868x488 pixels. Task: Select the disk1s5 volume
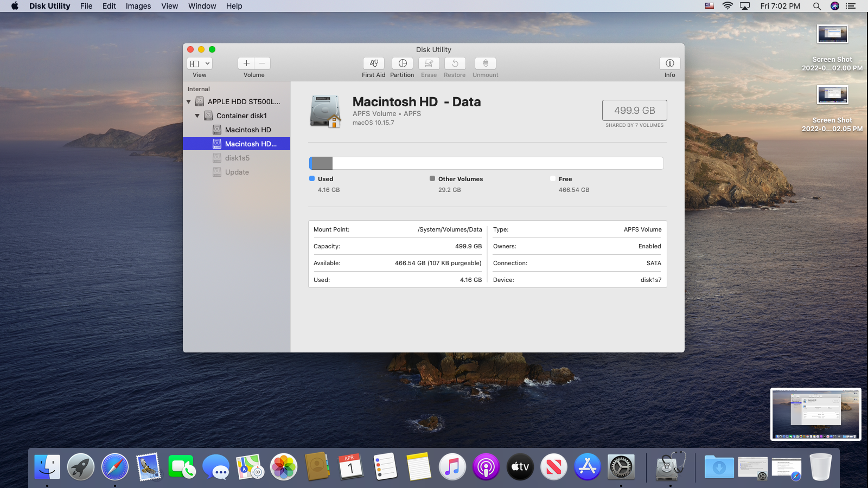[237, 158]
